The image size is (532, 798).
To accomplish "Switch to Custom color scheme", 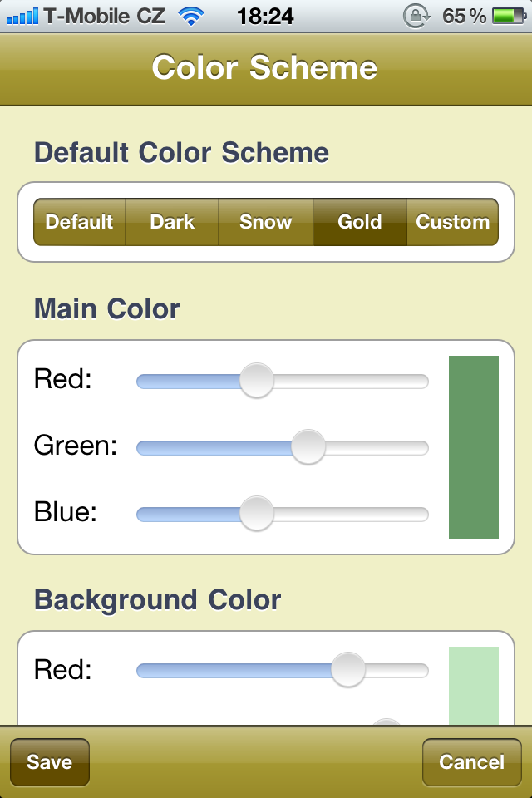I will [x=452, y=222].
